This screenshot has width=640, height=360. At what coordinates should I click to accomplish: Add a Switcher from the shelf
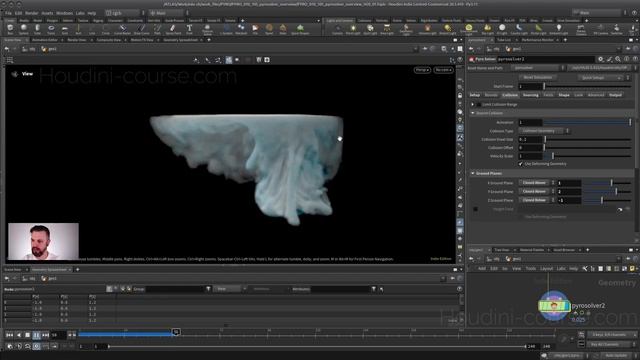click(x=616, y=29)
